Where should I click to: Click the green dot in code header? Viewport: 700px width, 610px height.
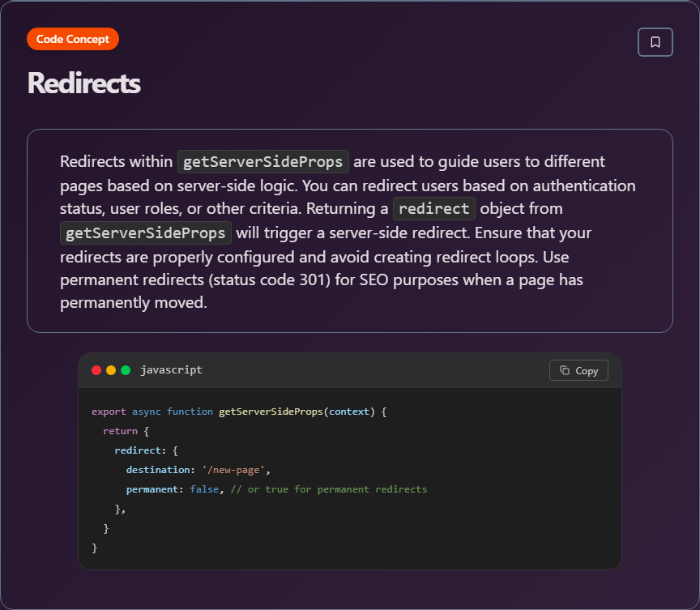[126, 370]
